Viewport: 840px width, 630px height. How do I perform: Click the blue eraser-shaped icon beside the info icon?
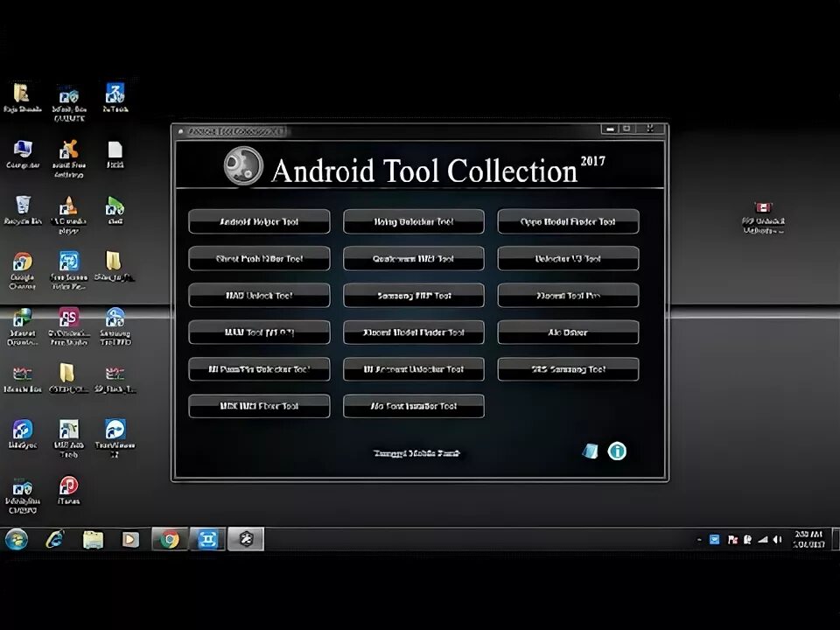[x=590, y=451]
